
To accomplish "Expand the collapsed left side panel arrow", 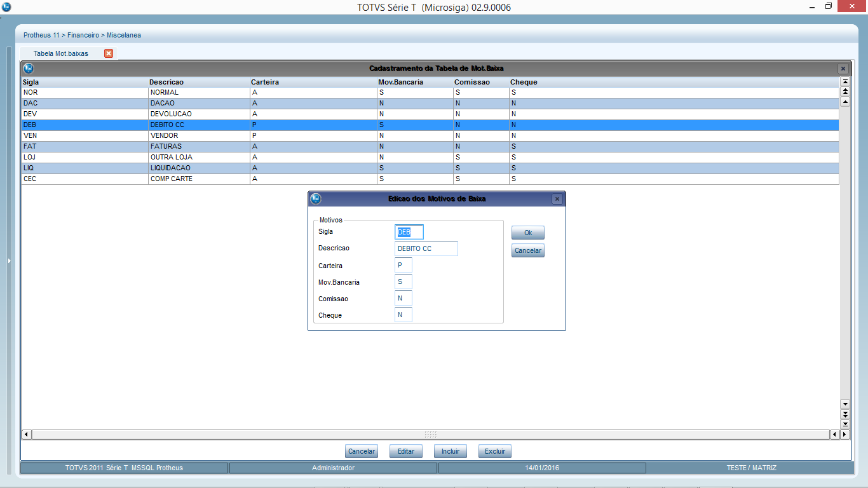I will [9, 261].
